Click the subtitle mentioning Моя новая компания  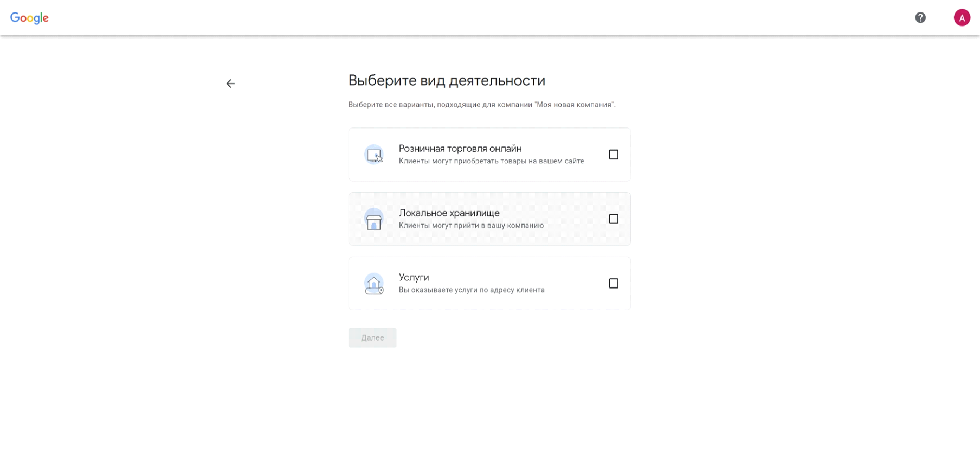[482, 105]
